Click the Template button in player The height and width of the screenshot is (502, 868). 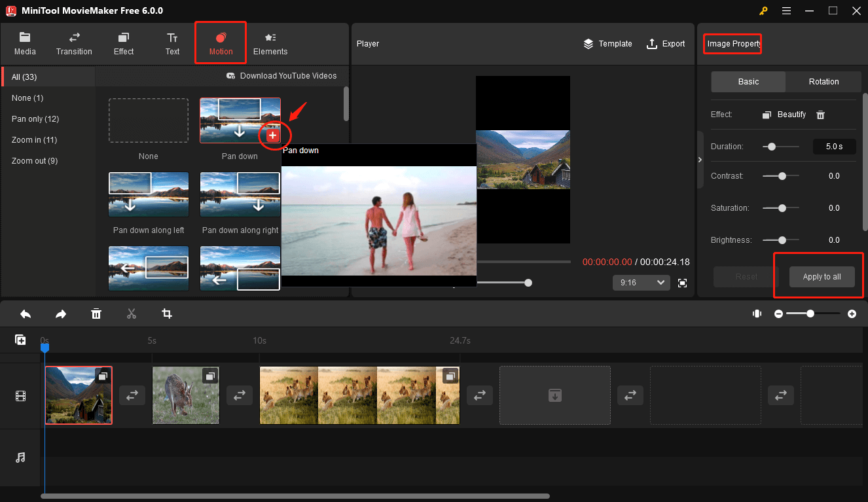tap(607, 44)
